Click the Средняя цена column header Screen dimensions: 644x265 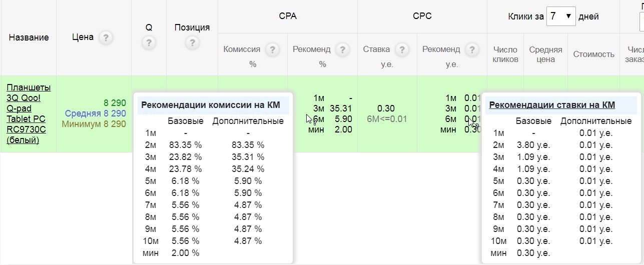point(545,54)
